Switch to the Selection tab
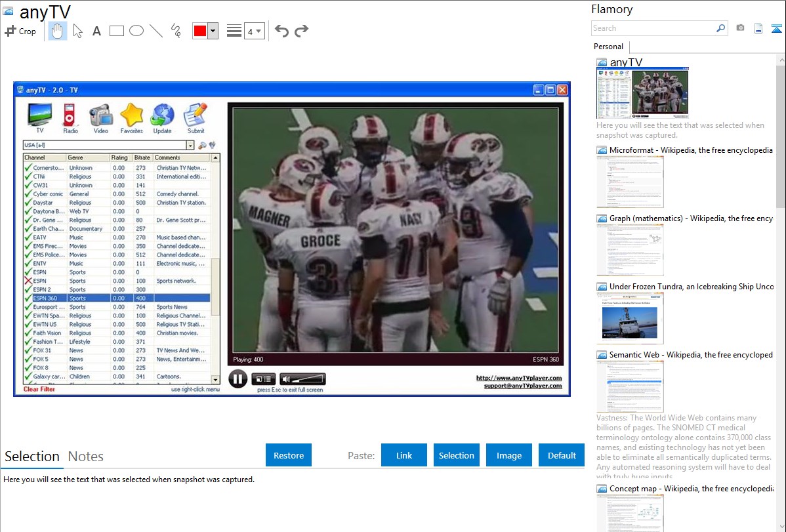The image size is (786, 532). click(32, 457)
